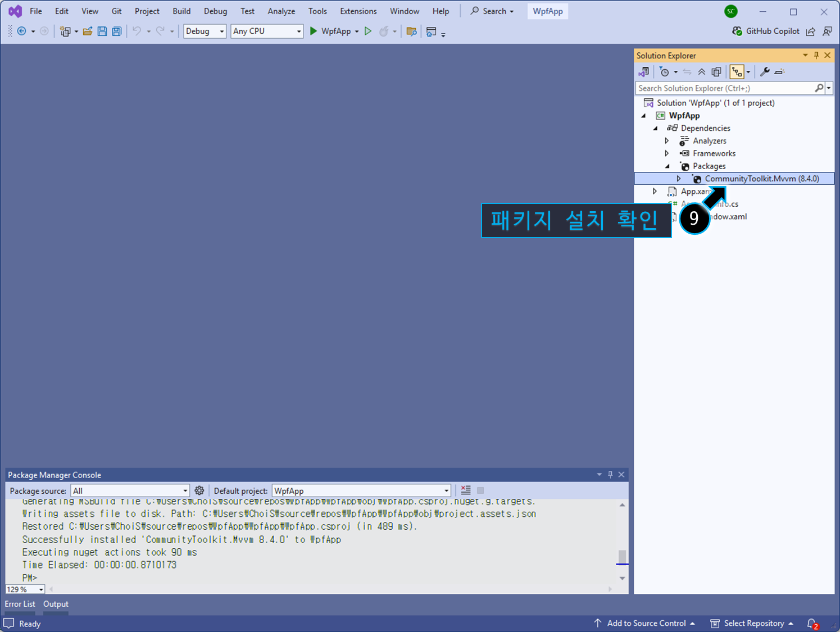Viewport: 840px width, 632px height.
Task: Expand the App.xaml node
Action: coord(655,192)
